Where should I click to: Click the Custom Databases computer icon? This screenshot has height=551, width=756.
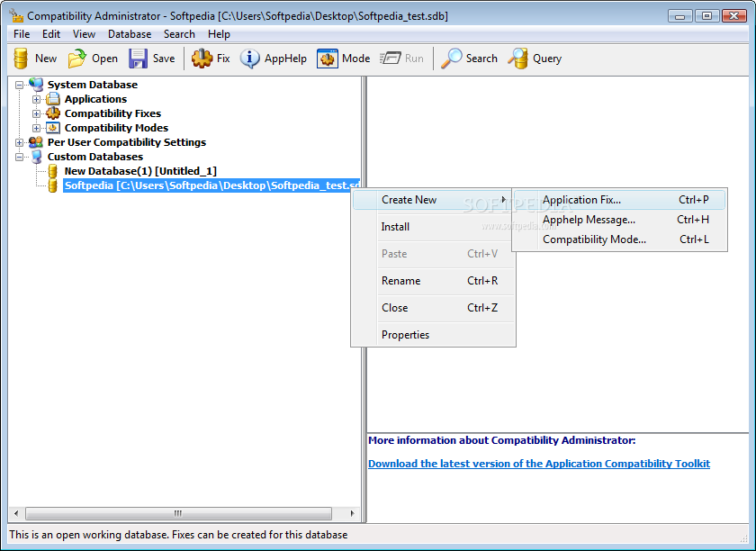point(36,157)
